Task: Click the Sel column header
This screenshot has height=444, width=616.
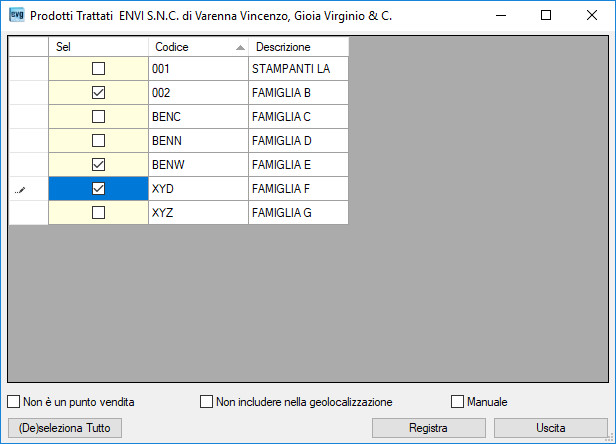Action: 98,47
